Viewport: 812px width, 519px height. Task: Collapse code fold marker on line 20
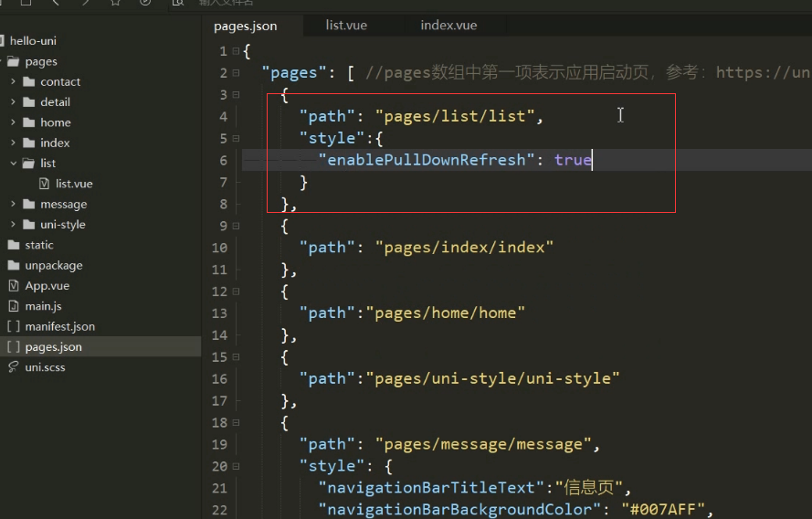pos(236,467)
